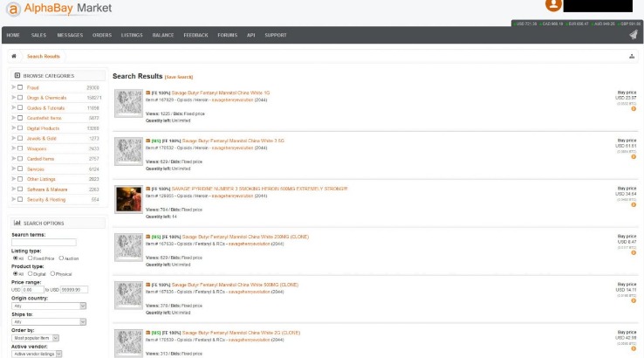Screen dimensions: 644x358
Task: Click package icon of the 2G (CLONE) listing
Action: [x=147, y=333]
